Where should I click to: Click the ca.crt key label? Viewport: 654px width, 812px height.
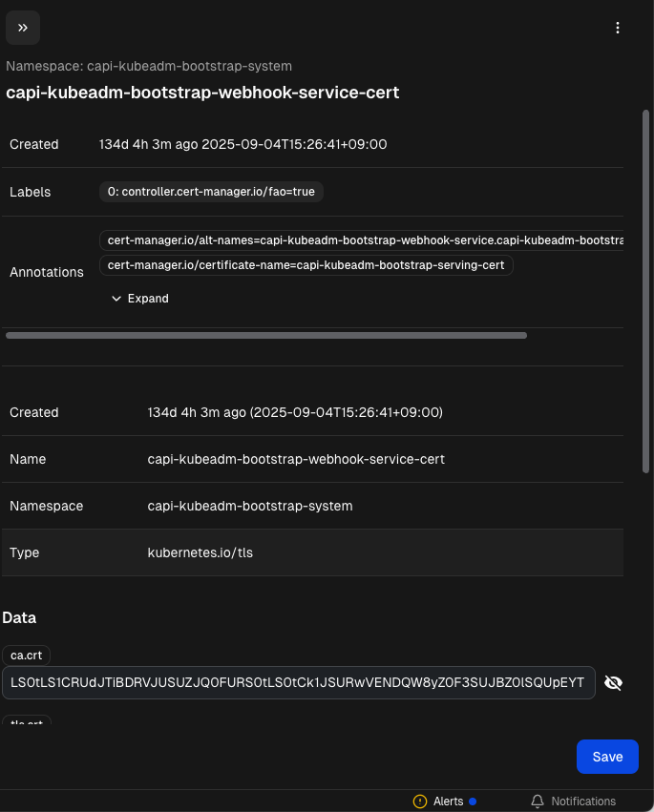point(27,656)
